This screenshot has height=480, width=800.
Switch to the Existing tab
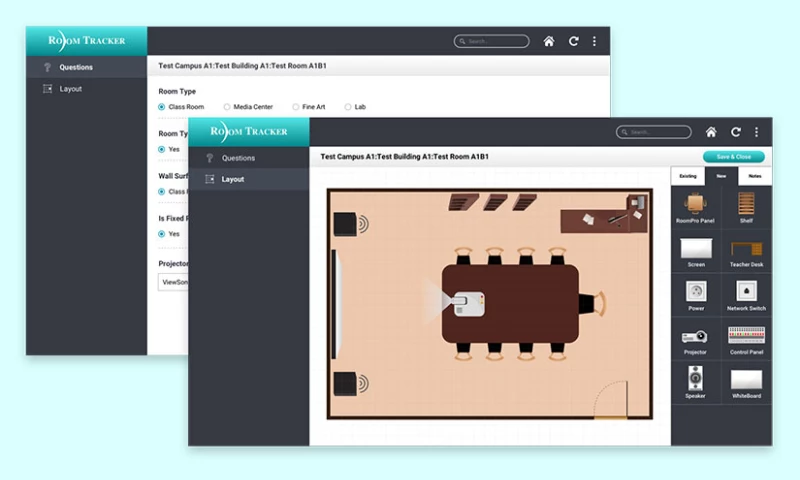688,176
